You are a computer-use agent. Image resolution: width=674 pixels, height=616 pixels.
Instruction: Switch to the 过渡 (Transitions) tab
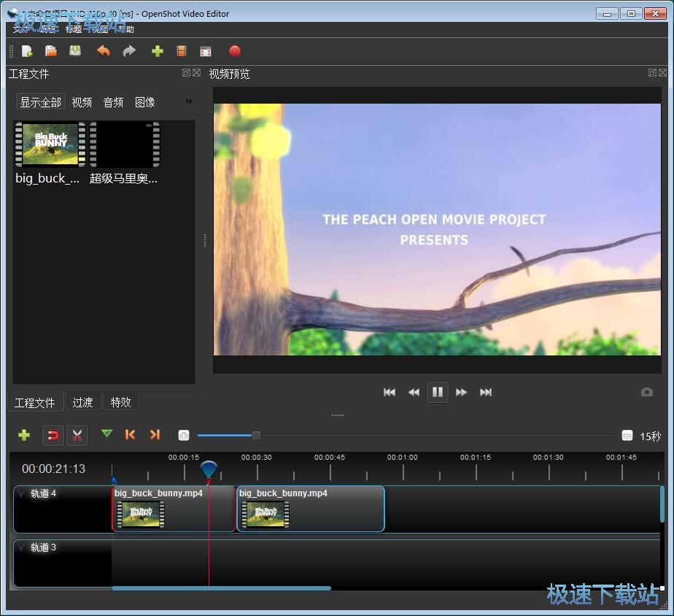pyautogui.click(x=82, y=402)
